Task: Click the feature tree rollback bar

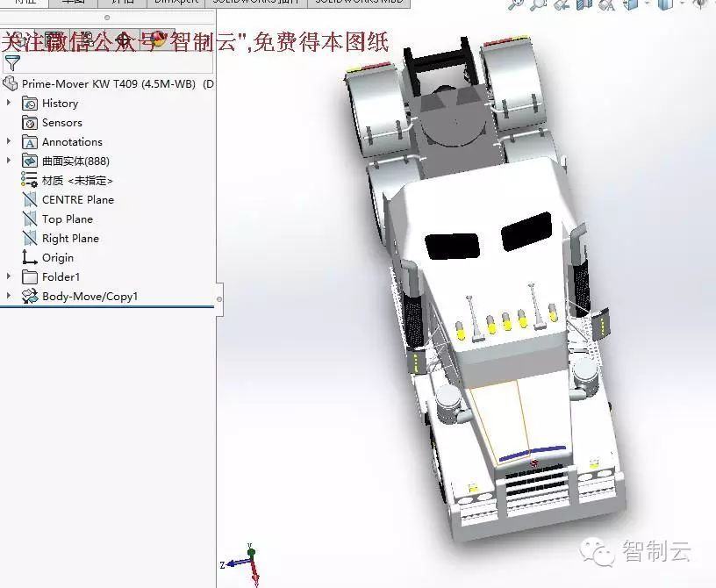Action: coord(107,307)
